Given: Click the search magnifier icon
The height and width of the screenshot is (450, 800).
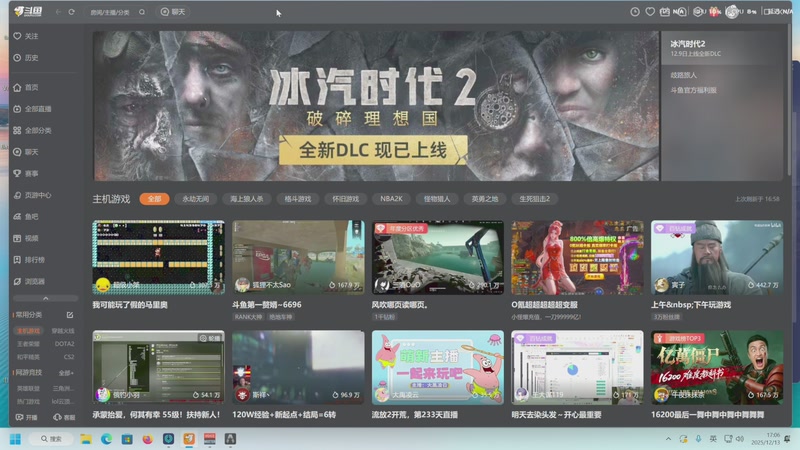Looking at the screenshot, I should pyautogui.click(x=142, y=12).
